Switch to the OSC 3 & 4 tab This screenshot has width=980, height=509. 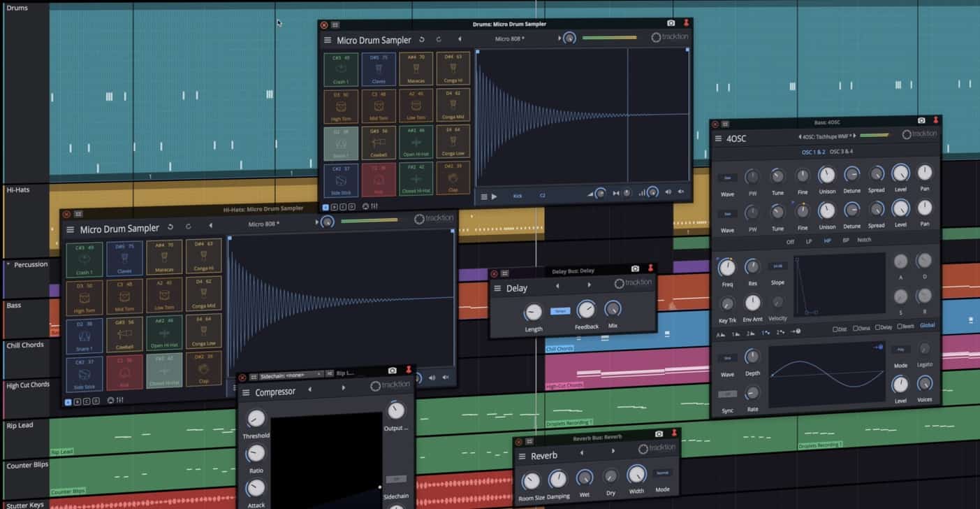pos(841,152)
